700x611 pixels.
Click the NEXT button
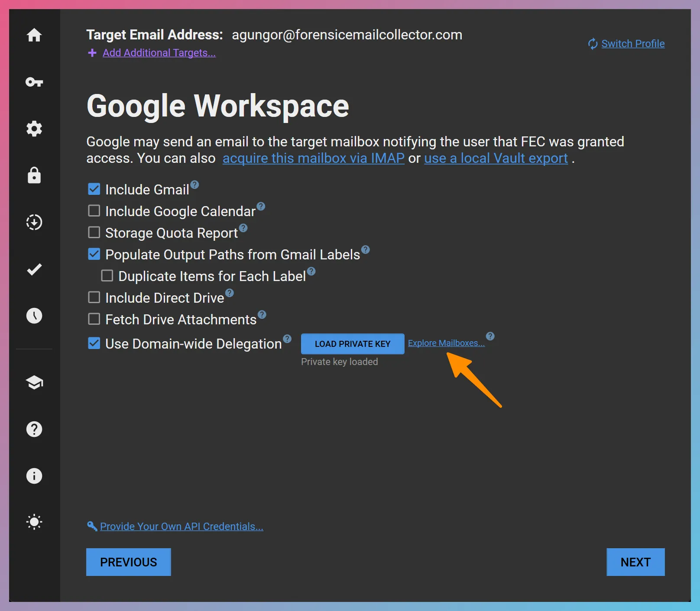pos(635,562)
